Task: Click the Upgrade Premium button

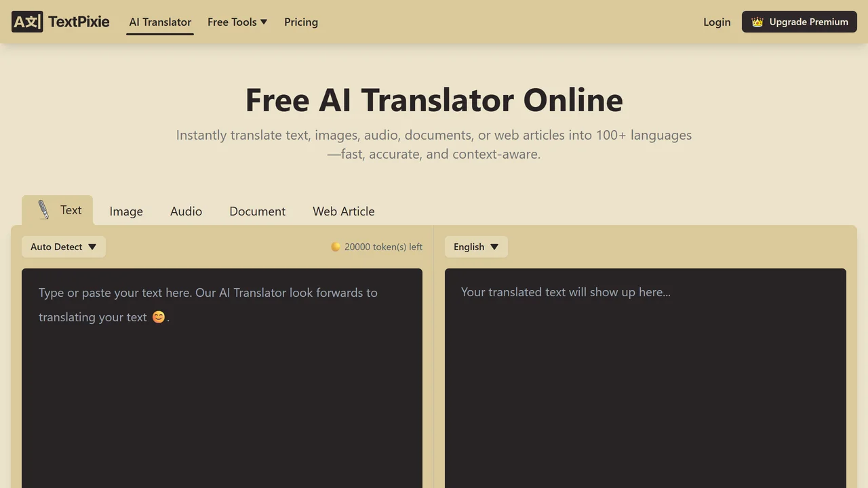Action: 800,22
